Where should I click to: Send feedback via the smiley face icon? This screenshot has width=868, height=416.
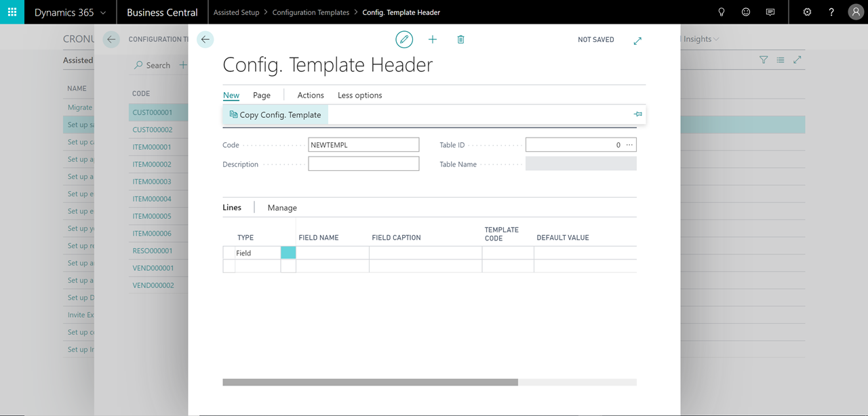point(745,12)
